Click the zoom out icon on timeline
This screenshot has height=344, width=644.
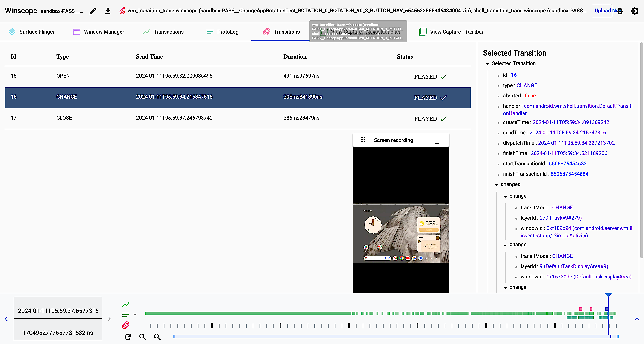(x=158, y=337)
